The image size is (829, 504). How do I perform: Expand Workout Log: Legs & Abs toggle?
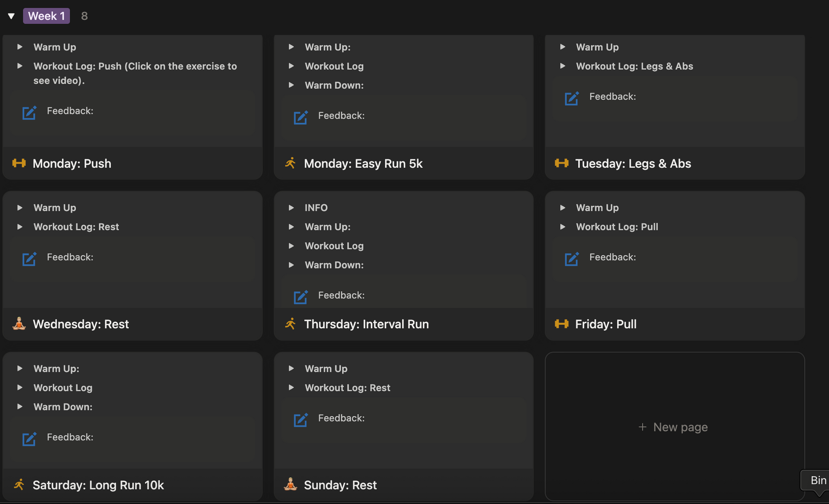tap(563, 66)
